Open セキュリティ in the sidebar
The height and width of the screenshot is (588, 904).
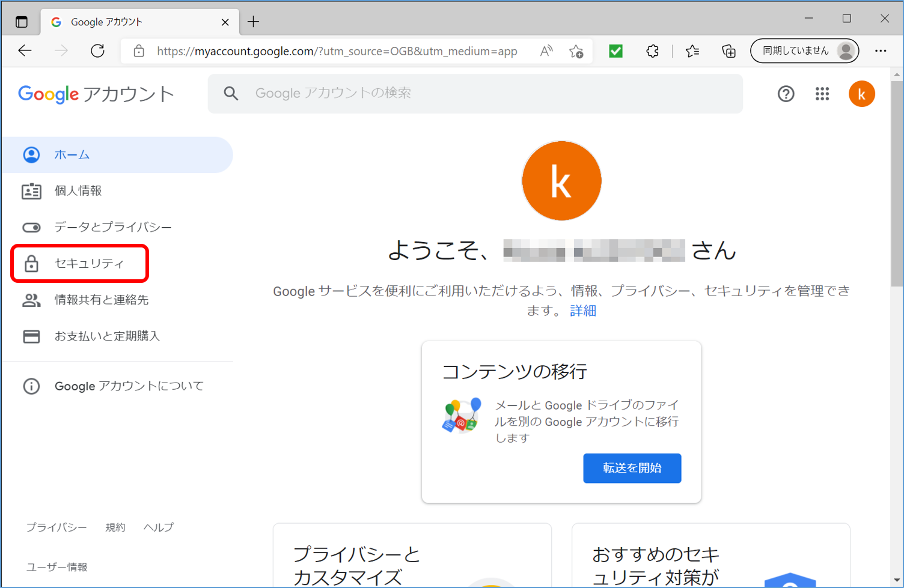tap(80, 264)
